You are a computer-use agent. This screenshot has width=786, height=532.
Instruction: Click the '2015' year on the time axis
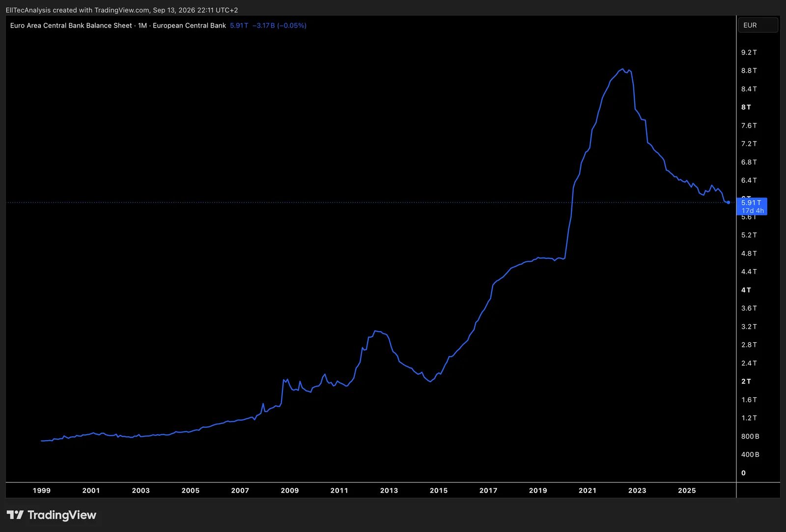pyautogui.click(x=439, y=490)
